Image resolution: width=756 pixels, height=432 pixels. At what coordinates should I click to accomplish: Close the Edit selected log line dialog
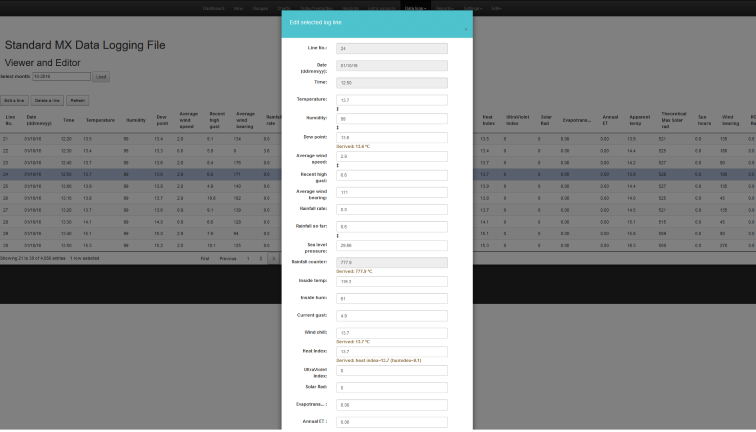(x=465, y=29)
